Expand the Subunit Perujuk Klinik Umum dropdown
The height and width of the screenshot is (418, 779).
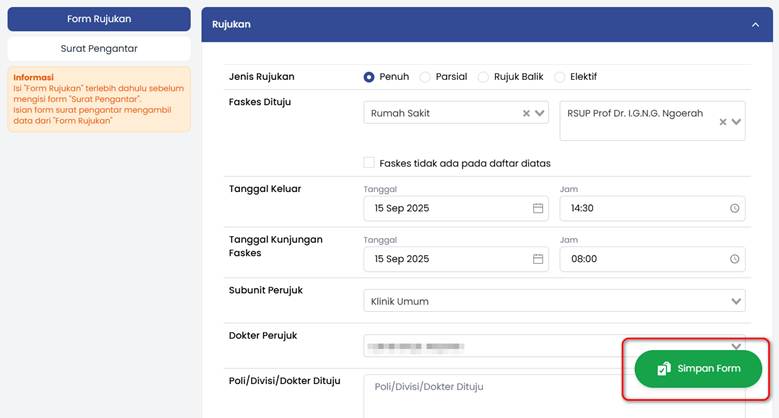(736, 301)
